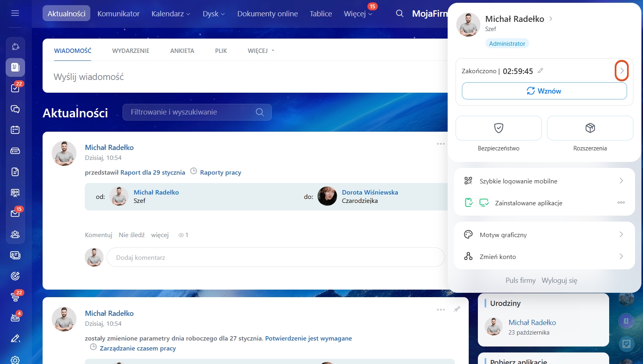The width and height of the screenshot is (643, 364).
Task: Open the three-node collaboration icon in the sidebar
Action: 15,47
